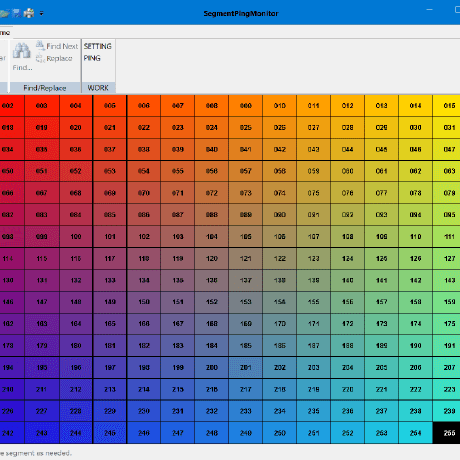Click segment cell 152
The width and height of the screenshot is (460, 460).
(212, 302)
